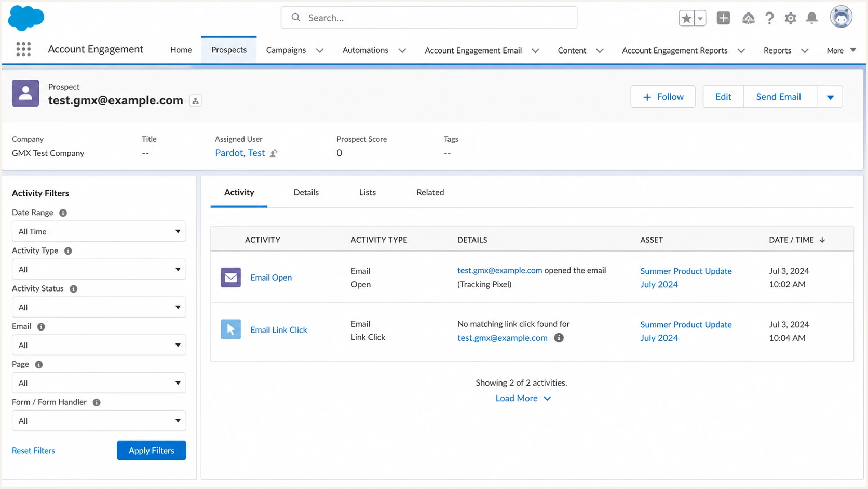This screenshot has width=868, height=489.
Task: Select the Prospects tab
Action: point(229,50)
